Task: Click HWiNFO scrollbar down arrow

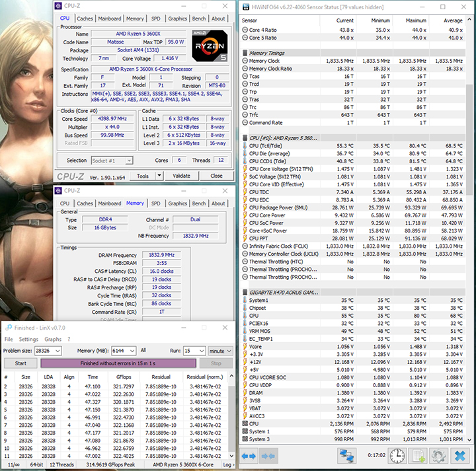Action: tap(469, 439)
